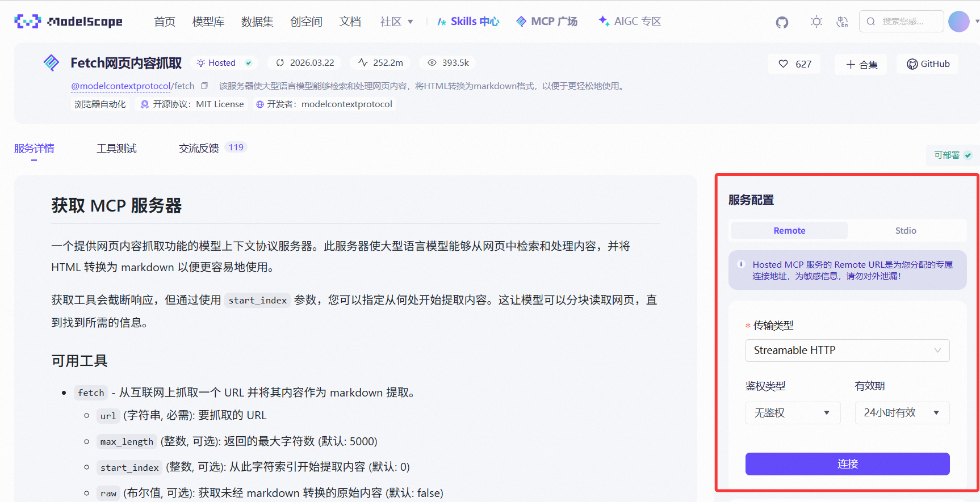Image resolution: width=980 pixels, height=502 pixels.
Task: Open the Streamable HTTP transport type dropdown
Action: pos(847,351)
